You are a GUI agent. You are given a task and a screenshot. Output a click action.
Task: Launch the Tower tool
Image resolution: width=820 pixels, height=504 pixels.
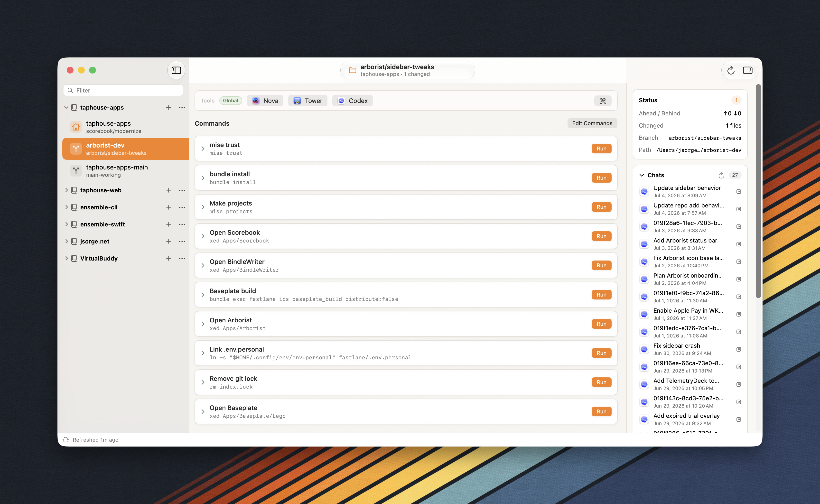(x=308, y=101)
